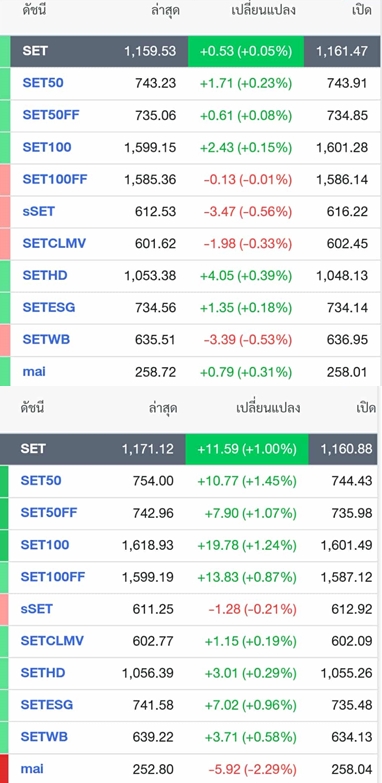Open mai index link showing 258.72
This screenshot has height=783, width=382.
click(x=34, y=372)
